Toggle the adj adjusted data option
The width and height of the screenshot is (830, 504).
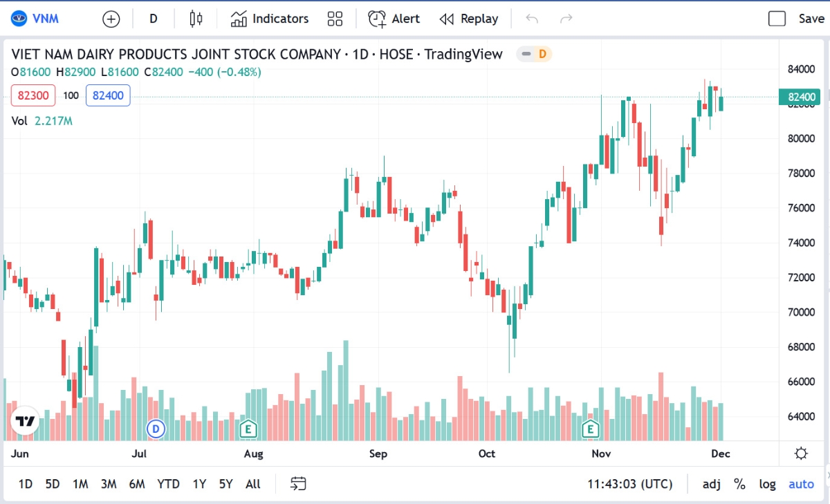pyautogui.click(x=712, y=484)
